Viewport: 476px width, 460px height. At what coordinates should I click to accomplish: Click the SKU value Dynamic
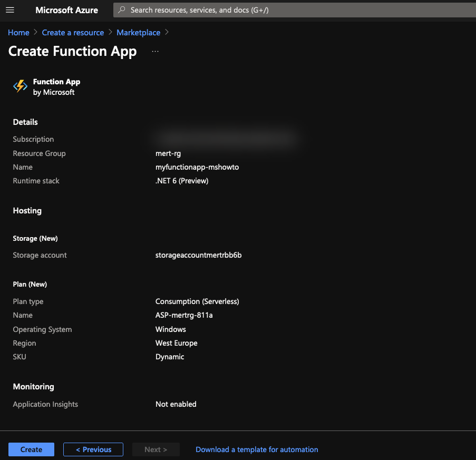coord(170,357)
